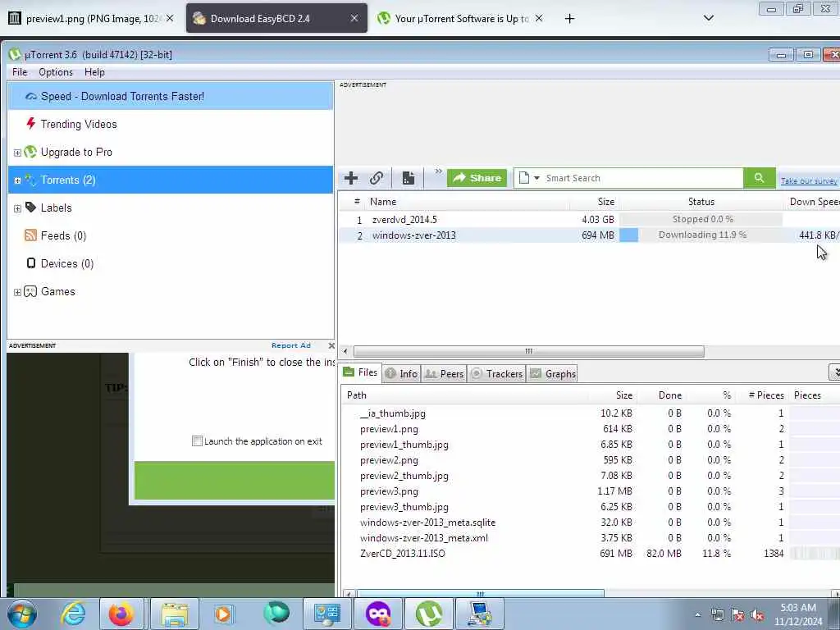
Task: Sort torrents by Size column header
Action: pyautogui.click(x=606, y=202)
